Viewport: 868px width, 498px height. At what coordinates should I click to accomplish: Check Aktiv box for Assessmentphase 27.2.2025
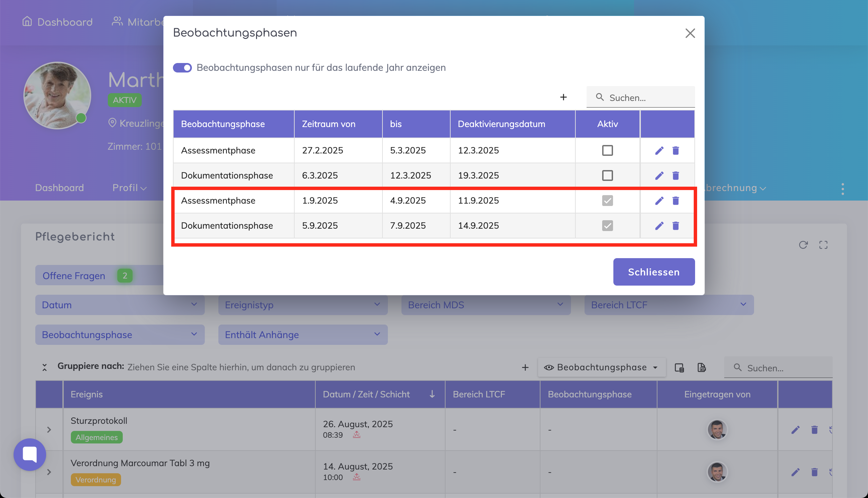607,150
